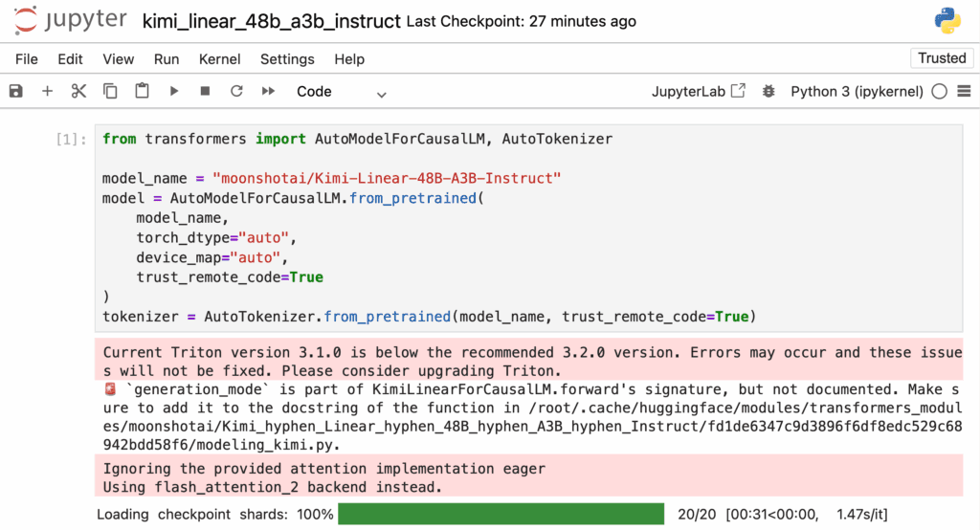Image resolution: width=980 pixels, height=530 pixels.
Task: Open the Kernel menu
Action: click(219, 59)
